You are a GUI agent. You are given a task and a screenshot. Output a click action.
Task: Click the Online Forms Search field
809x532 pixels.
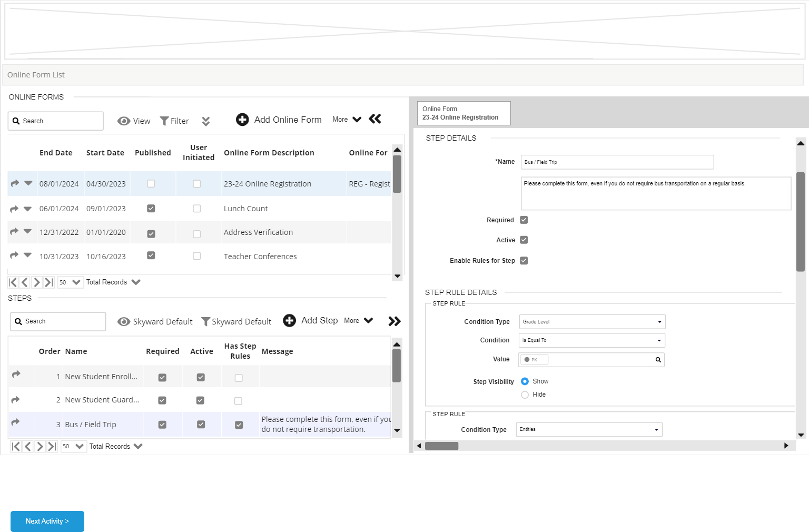coord(56,121)
